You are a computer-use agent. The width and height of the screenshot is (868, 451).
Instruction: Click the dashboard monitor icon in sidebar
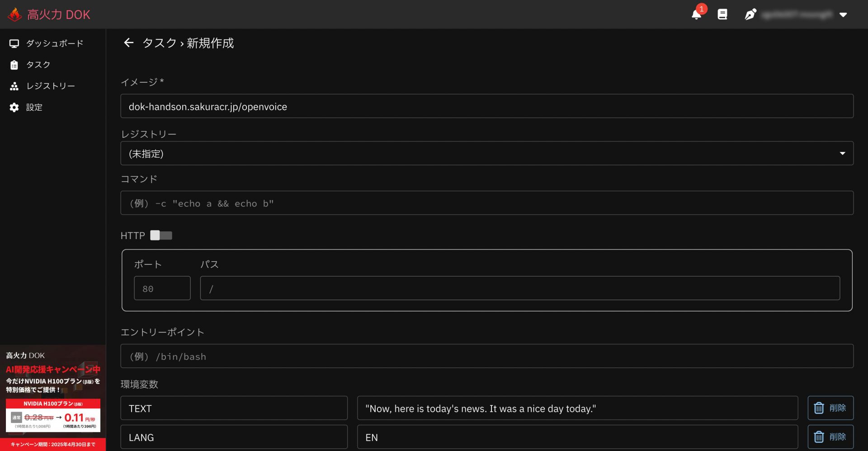click(14, 43)
